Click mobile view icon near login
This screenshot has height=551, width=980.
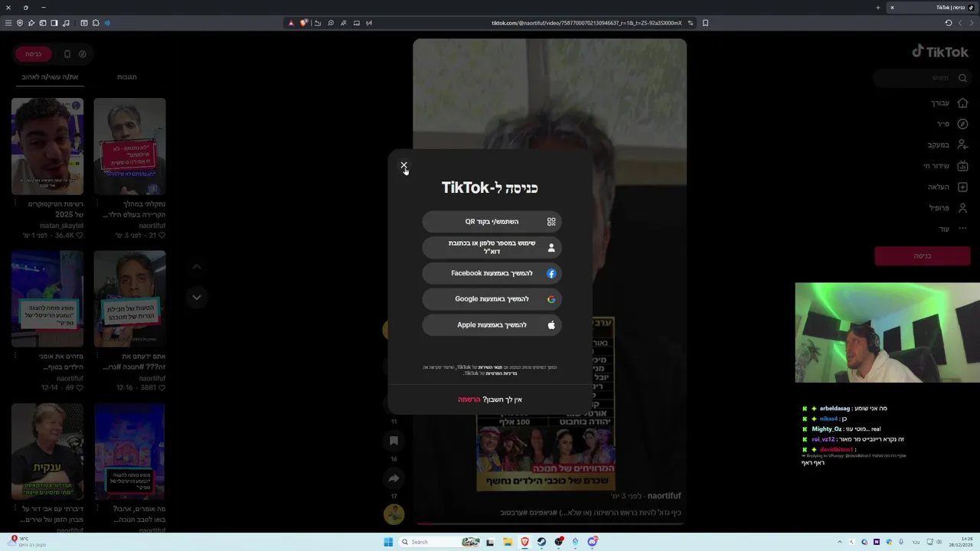(67, 54)
